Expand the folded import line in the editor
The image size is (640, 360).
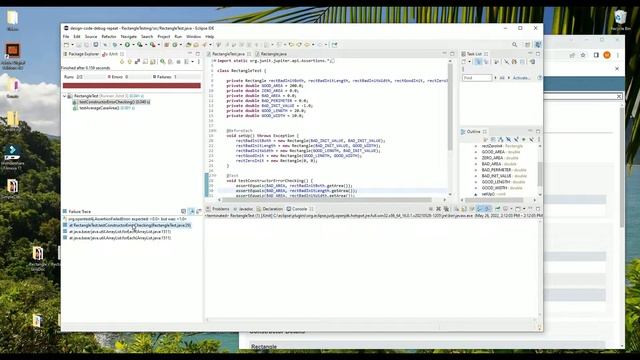point(214,60)
